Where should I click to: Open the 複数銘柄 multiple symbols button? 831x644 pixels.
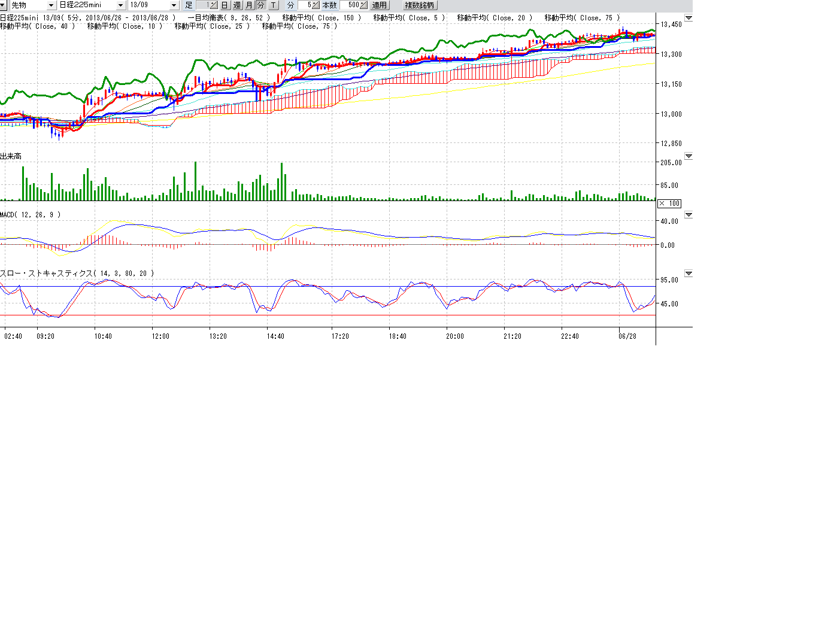419,5
